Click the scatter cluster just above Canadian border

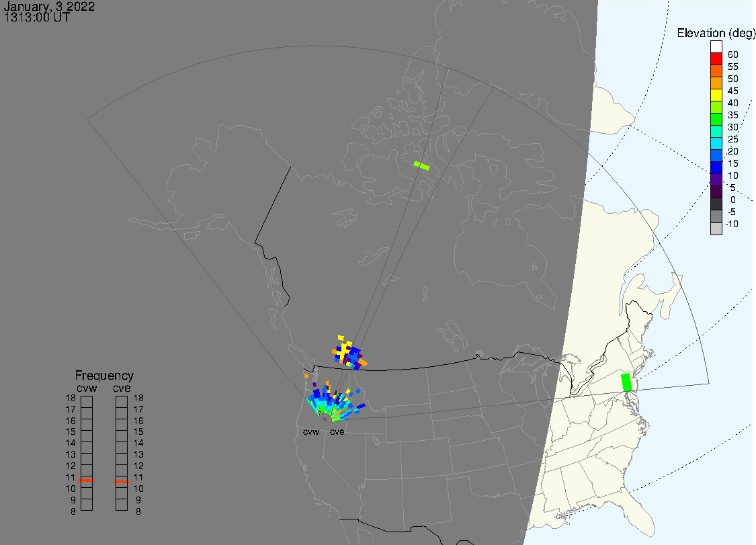pos(349,353)
